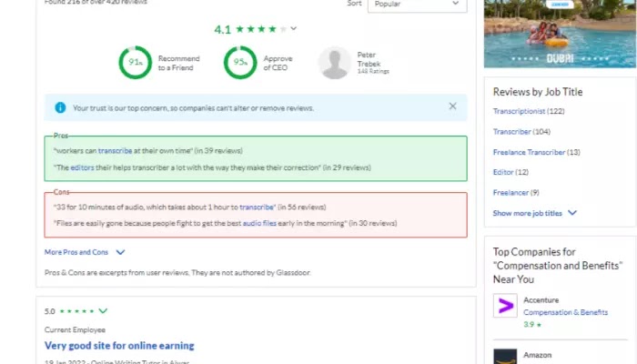Open the 'audio files' link in Cons
This screenshot has width=637, height=364.
pyautogui.click(x=259, y=223)
